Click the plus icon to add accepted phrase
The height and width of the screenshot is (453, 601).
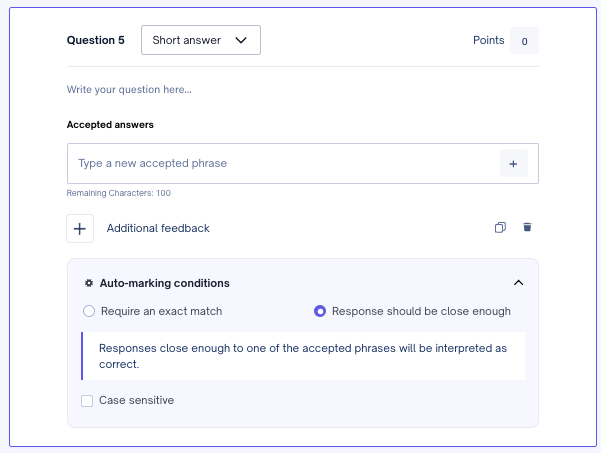click(x=514, y=164)
